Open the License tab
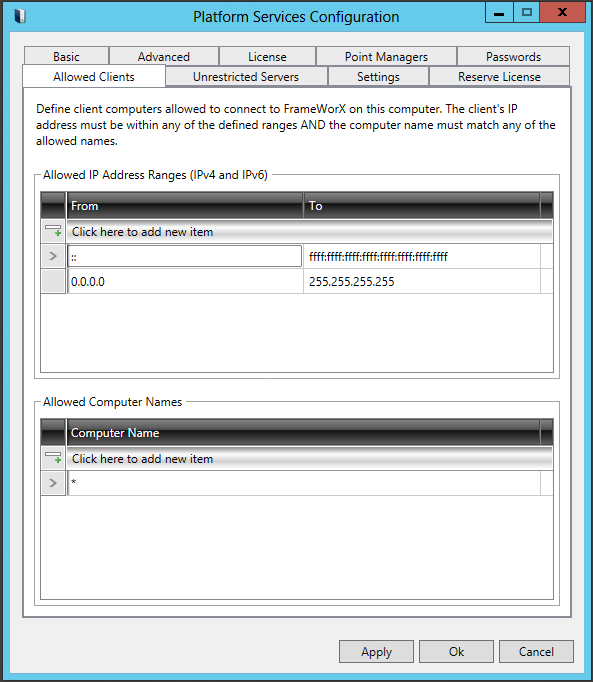Screen dimensions: 593x682 click(x=267, y=57)
